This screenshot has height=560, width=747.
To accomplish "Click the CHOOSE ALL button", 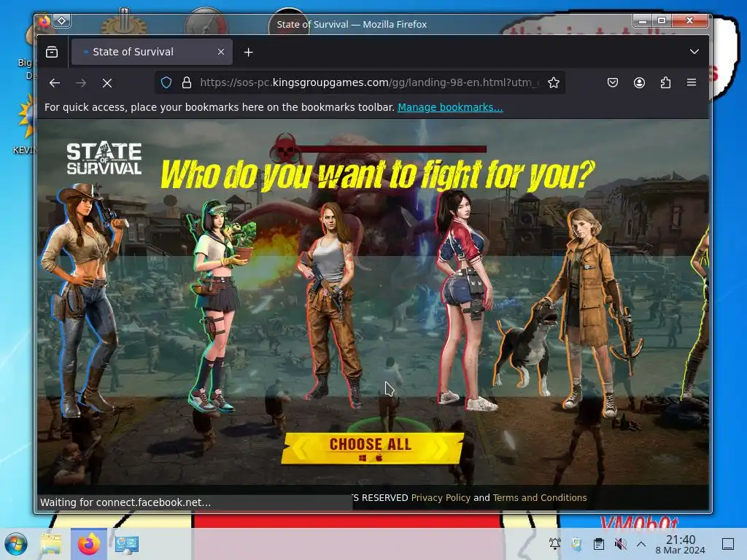I will point(372,448).
